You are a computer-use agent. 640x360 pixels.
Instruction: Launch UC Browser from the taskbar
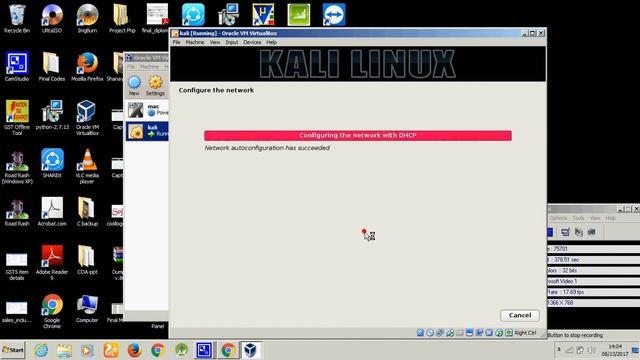111,350
